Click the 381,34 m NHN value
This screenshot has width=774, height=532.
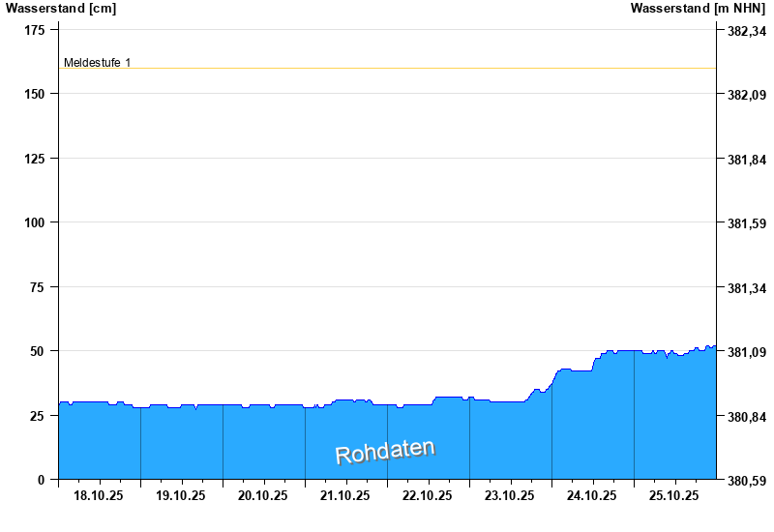tap(747, 288)
